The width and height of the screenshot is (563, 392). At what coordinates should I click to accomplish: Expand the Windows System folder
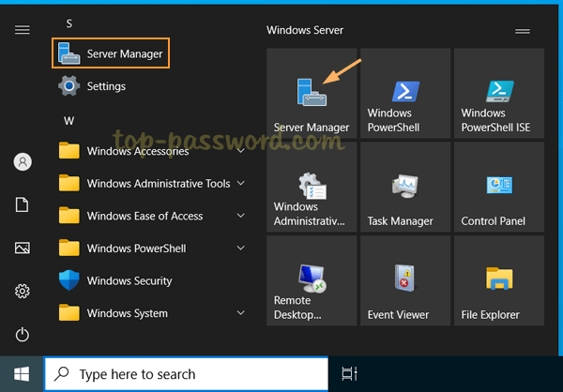(x=241, y=313)
